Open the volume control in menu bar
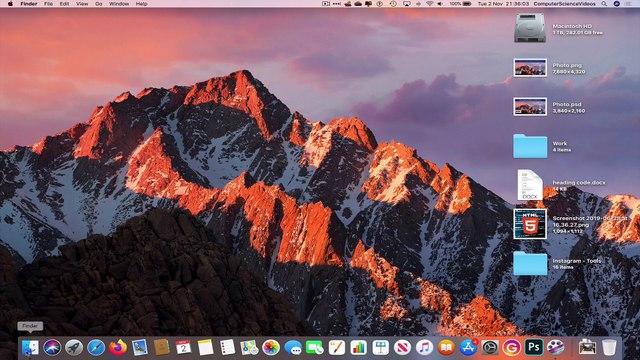Viewport: 640px width, 360px height. tap(440, 4)
